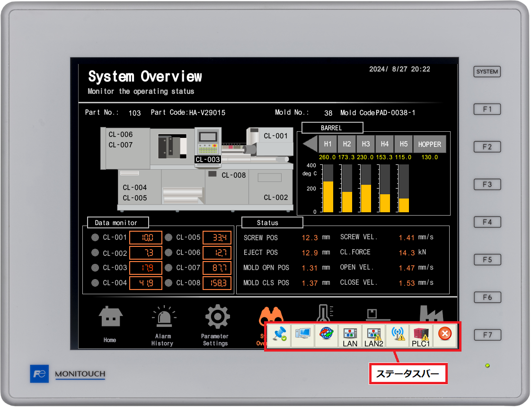532x407 pixels.
Task: Go to the Home screen
Action: tap(110, 324)
